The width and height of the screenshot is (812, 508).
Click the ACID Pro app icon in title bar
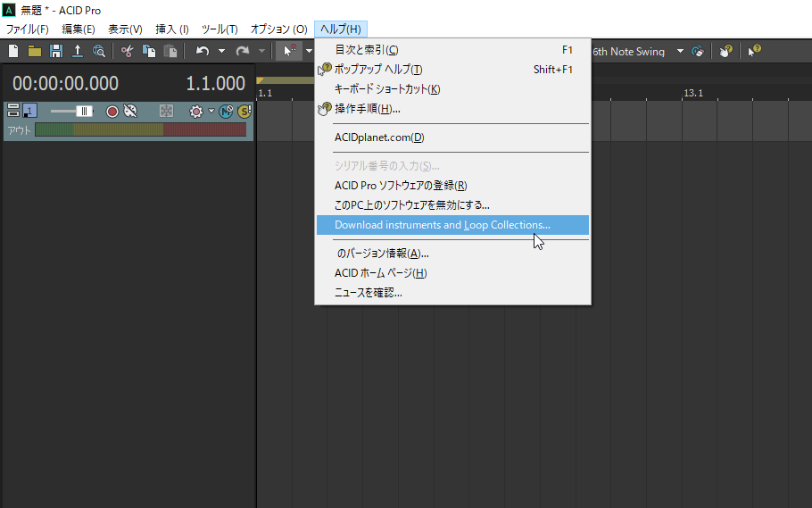click(9, 10)
